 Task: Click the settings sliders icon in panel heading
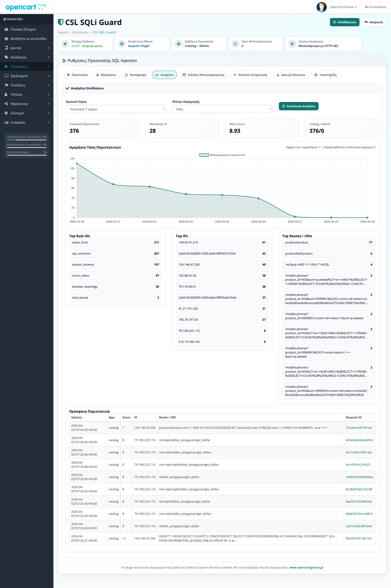pos(64,61)
